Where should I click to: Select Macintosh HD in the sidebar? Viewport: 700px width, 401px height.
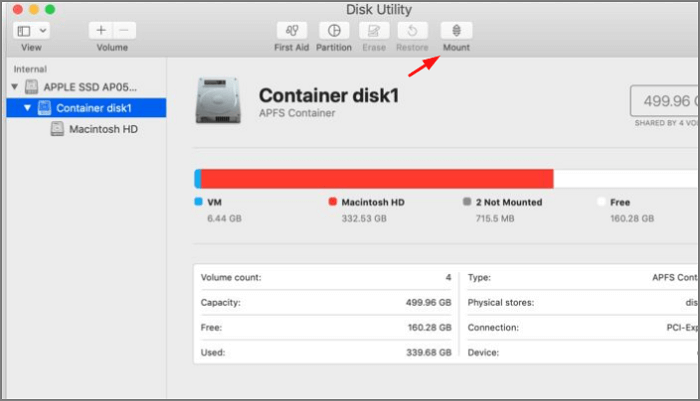click(103, 129)
